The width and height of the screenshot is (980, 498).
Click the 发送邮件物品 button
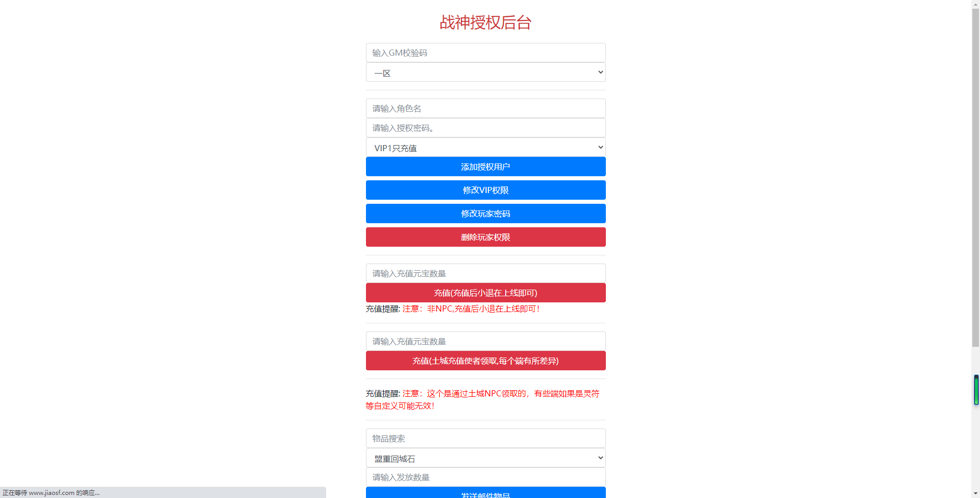click(x=485, y=493)
